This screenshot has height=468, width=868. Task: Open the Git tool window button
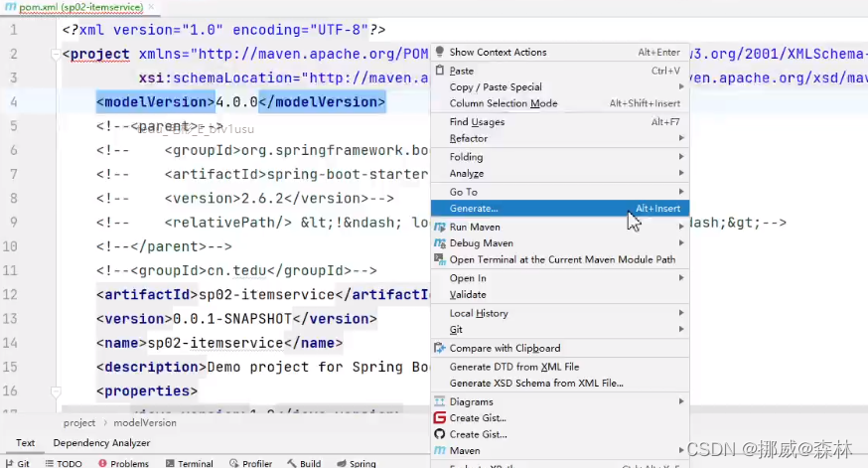coord(17,463)
